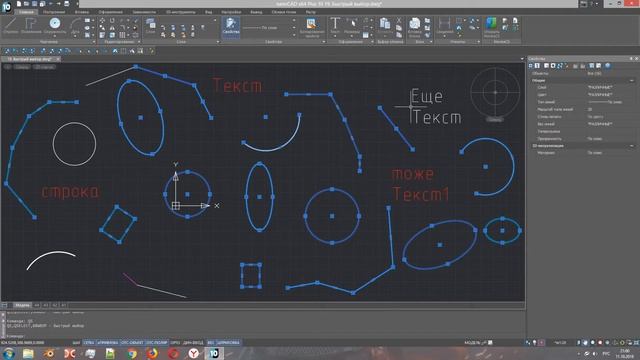Switch to the 3D-инструменты ribbon tab
Viewport: 640px width, 360px height.
click(180, 12)
